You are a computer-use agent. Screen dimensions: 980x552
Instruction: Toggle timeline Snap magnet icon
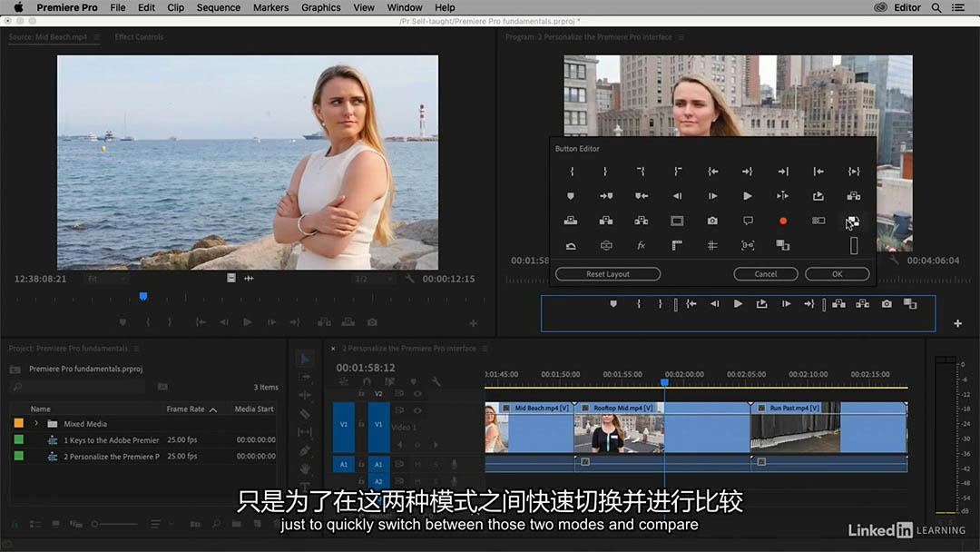click(x=367, y=381)
